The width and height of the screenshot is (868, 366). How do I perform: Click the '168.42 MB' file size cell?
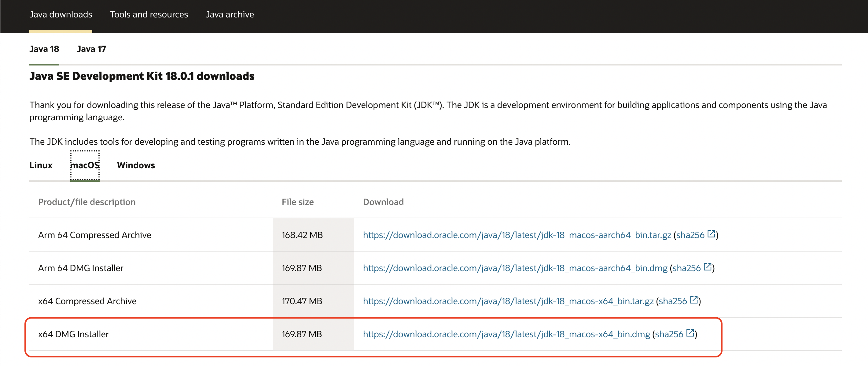click(x=313, y=235)
